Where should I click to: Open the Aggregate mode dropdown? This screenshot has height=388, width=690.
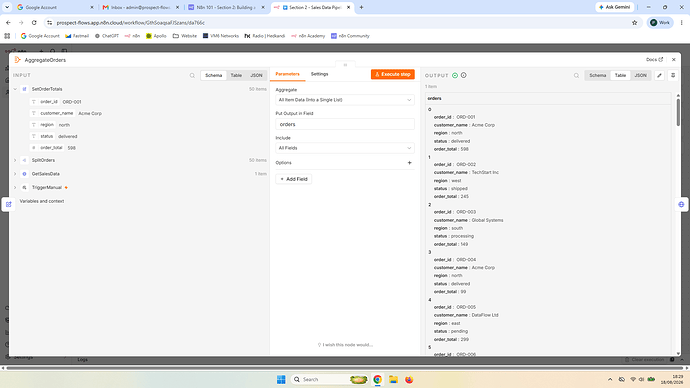pos(345,100)
